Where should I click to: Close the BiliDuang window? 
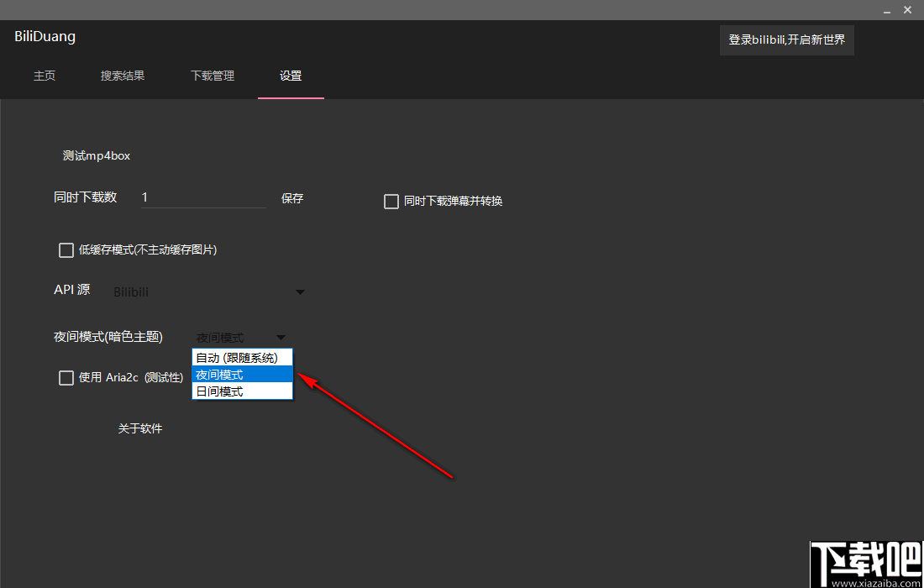coord(907,10)
